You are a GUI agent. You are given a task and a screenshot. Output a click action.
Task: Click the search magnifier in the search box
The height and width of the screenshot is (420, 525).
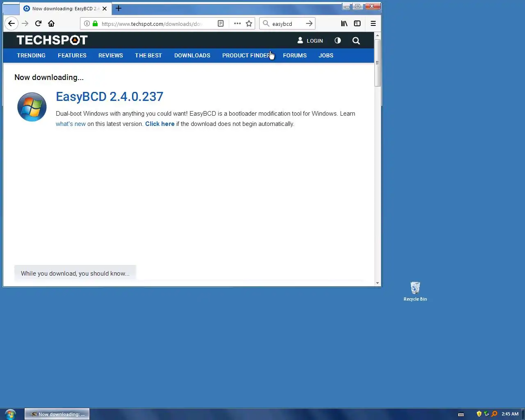tap(266, 23)
